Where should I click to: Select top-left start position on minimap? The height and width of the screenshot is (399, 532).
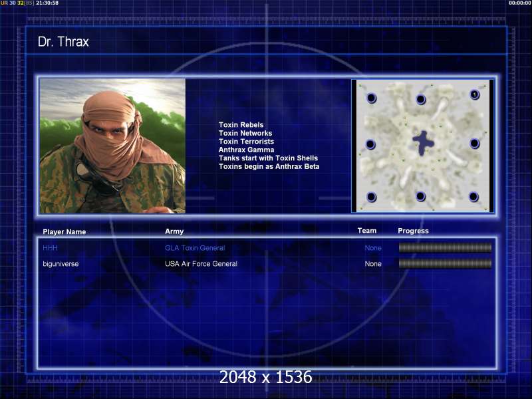(372, 98)
